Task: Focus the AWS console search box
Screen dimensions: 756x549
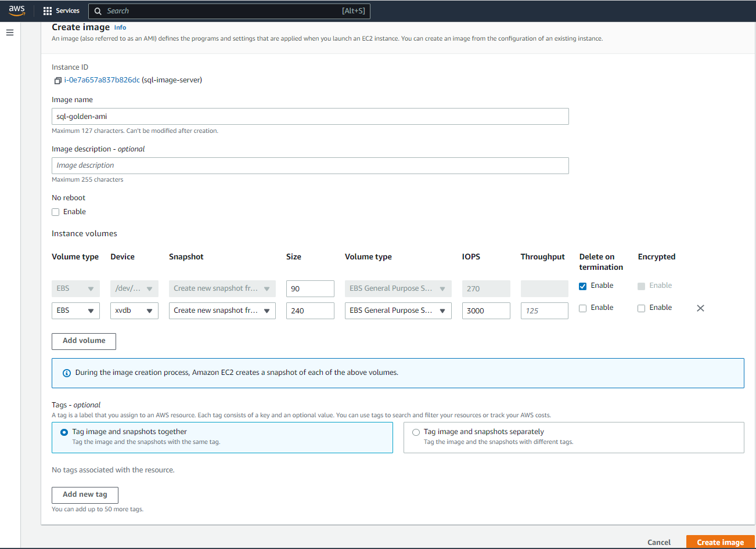Action: click(229, 11)
